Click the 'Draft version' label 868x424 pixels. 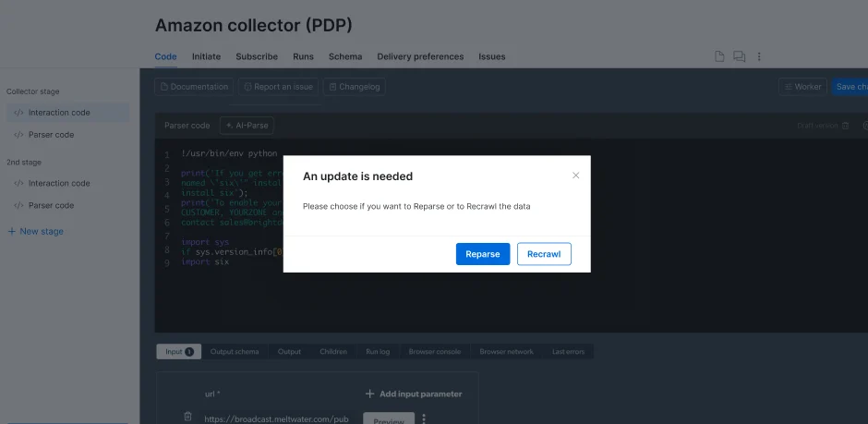point(817,126)
